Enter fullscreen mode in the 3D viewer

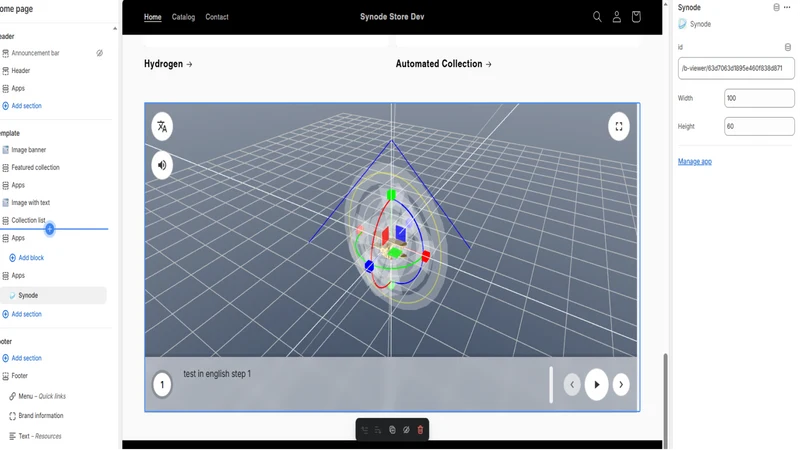618,127
